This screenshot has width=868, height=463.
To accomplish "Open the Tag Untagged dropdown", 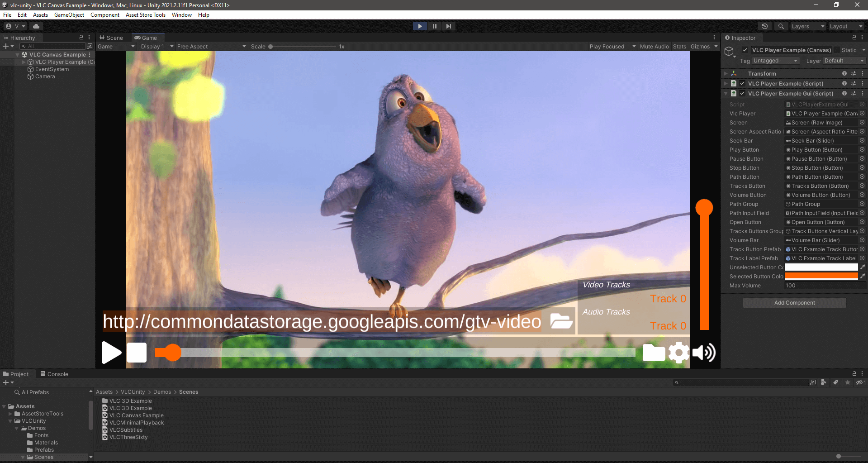I will pyautogui.click(x=776, y=61).
